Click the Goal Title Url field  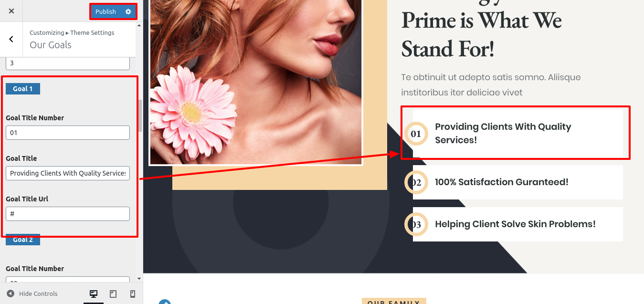[x=68, y=214]
